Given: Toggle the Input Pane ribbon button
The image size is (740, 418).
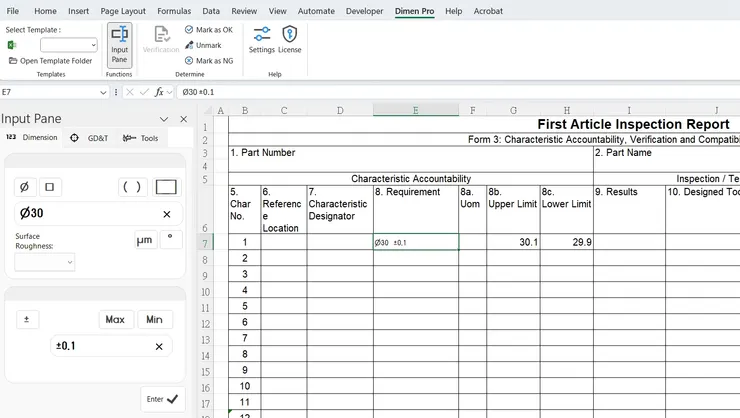Looking at the screenshot, I should [119, 45].
